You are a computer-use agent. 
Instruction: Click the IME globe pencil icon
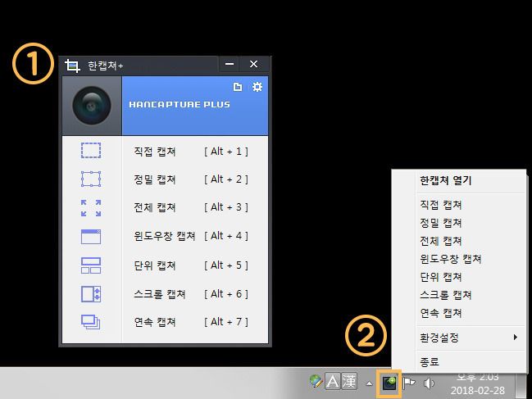pyautogui.click(x=316, y=381)
